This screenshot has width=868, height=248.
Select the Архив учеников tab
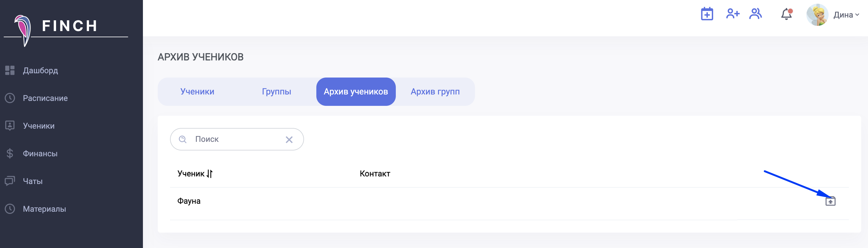pos(355,91)
